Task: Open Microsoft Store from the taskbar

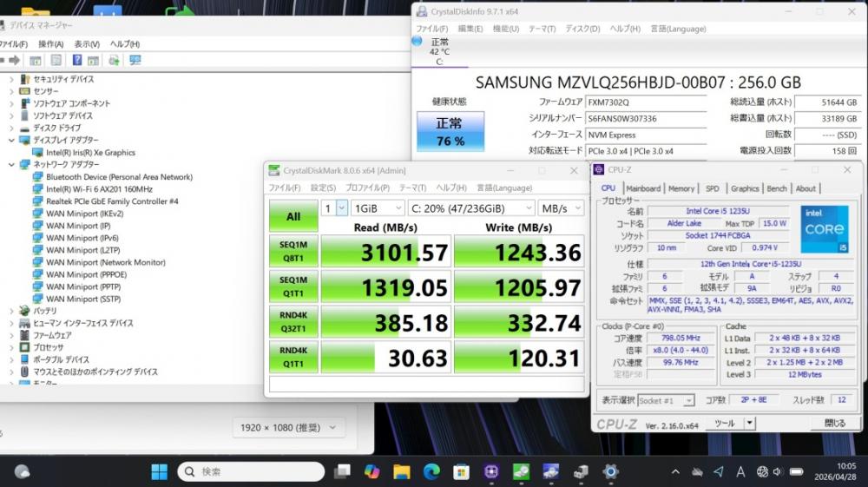Action: click(461, 471)
